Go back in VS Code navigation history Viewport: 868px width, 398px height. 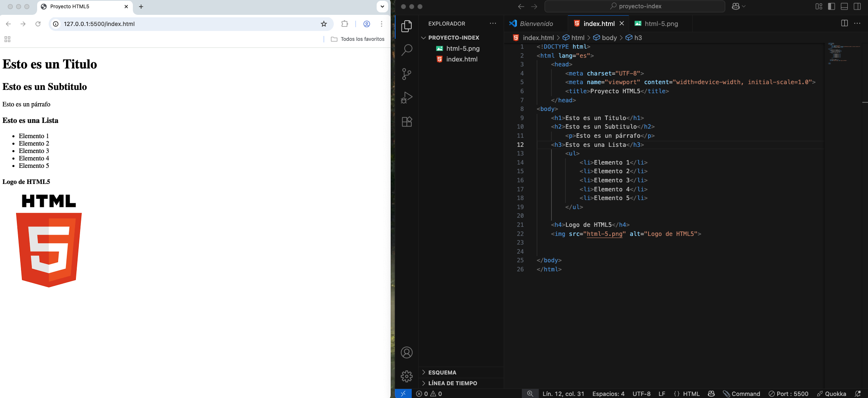tap(521, 6)
